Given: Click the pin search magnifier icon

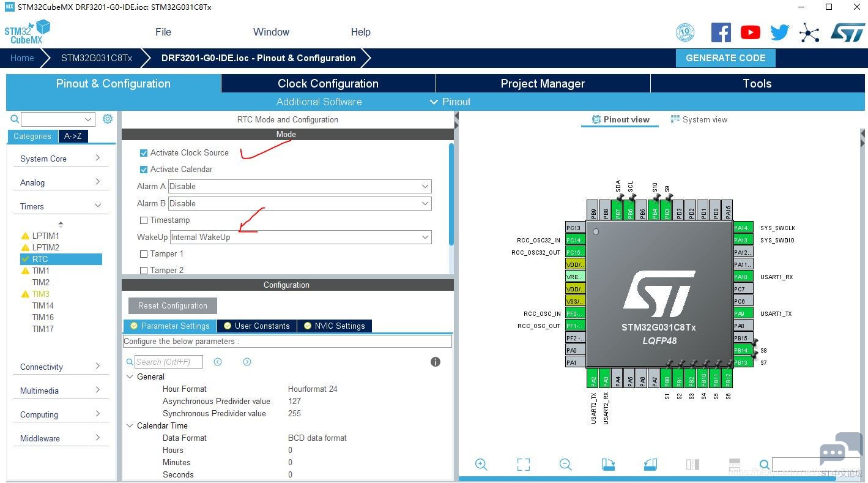Looking at the screenshot, I should 765,465.
